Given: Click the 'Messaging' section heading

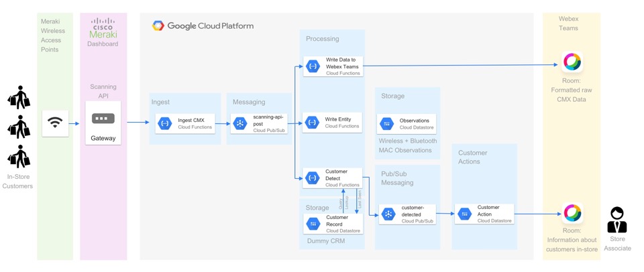Looking at the screenshot, I should click(249, 102).
